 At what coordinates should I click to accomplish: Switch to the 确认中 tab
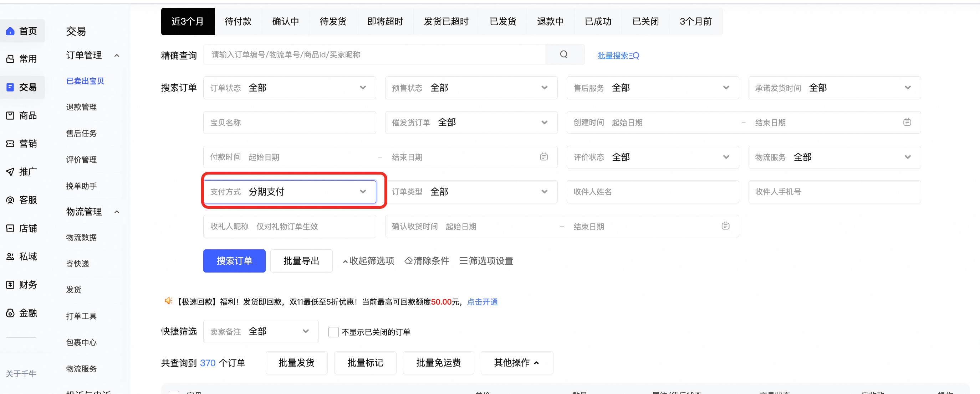tap(286, 22)
